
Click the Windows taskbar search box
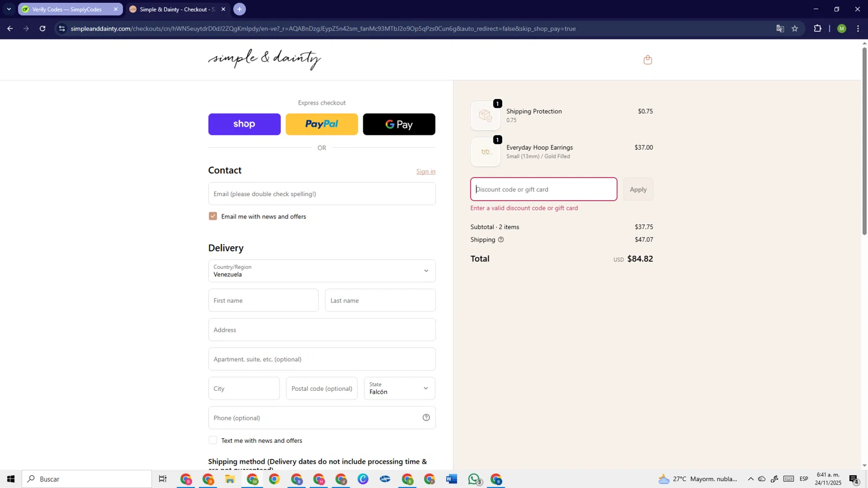tap(87, 479)
